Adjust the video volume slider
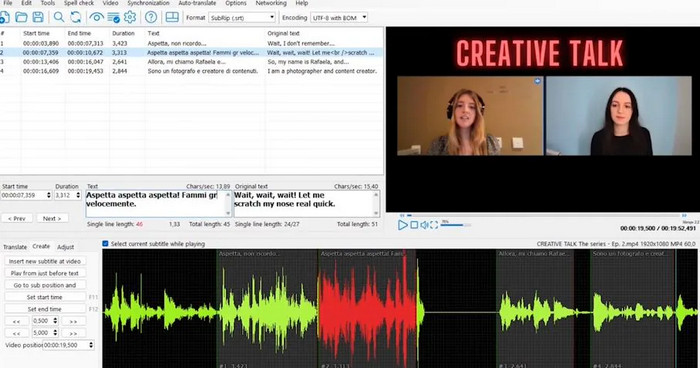The width and height of the screenshot is (700, 368). [455, 225]
